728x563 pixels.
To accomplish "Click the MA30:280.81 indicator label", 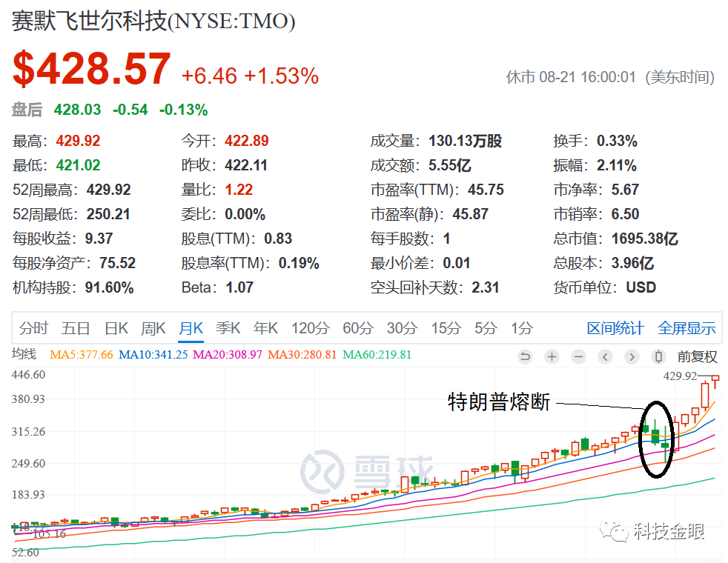I will click(x=302, y=355).
